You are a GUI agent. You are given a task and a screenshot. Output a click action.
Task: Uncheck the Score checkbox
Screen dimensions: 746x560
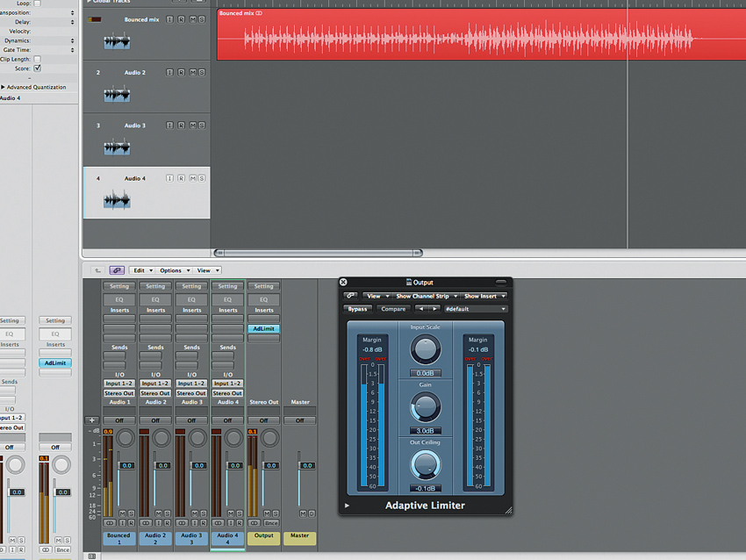pyautogui.click(x=37, y=68)
